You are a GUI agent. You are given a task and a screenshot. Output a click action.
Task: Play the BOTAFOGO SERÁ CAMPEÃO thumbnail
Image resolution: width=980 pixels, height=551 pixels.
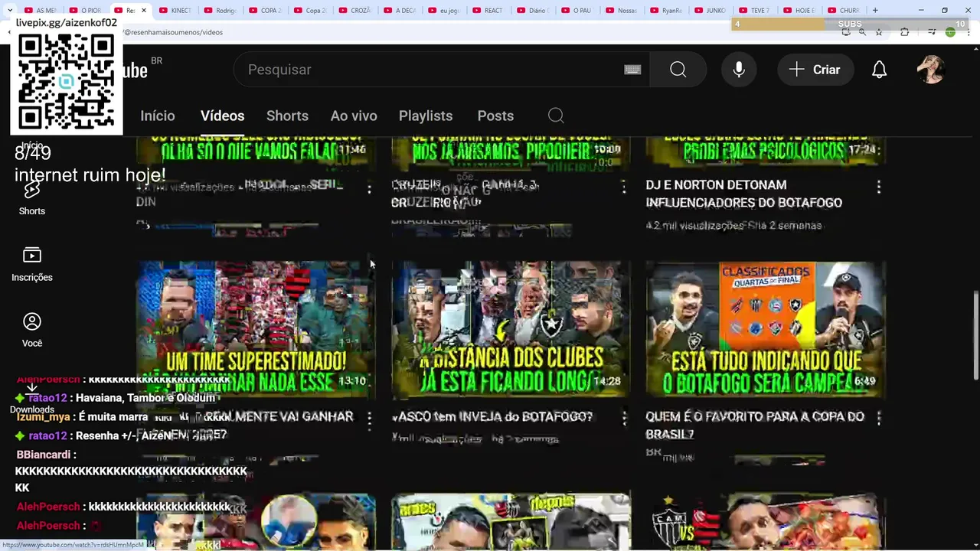766,329
